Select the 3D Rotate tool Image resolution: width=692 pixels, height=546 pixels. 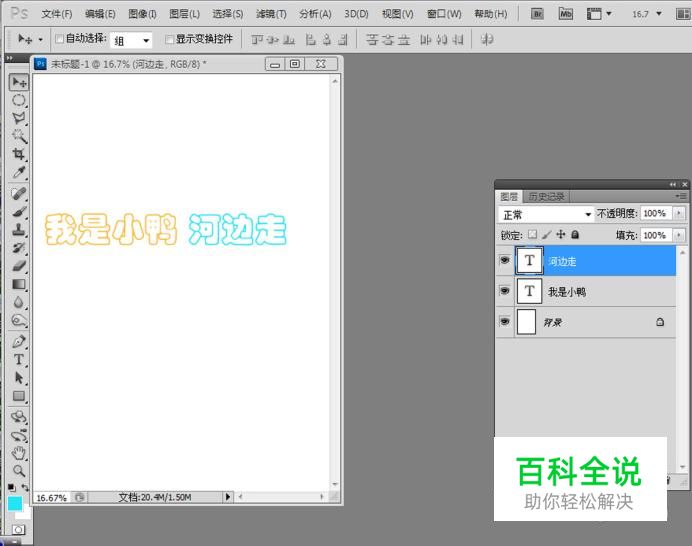(19, 417)
